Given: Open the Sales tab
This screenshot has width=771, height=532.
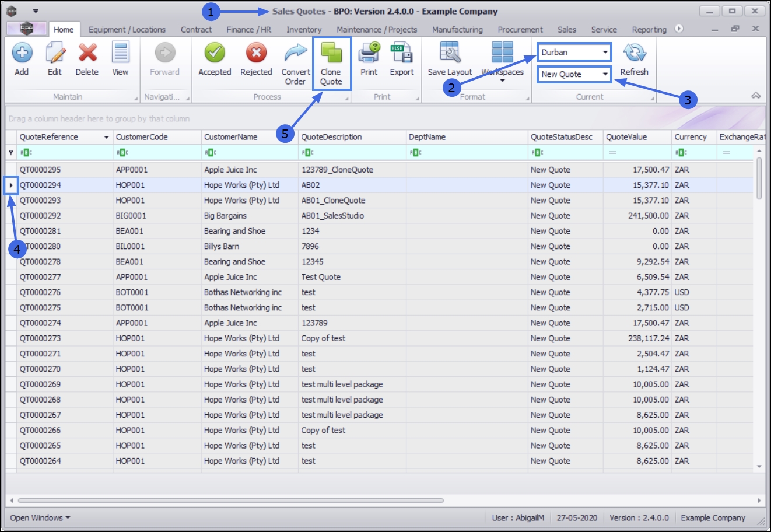Looking at the screenshot, I should (567, 30).
